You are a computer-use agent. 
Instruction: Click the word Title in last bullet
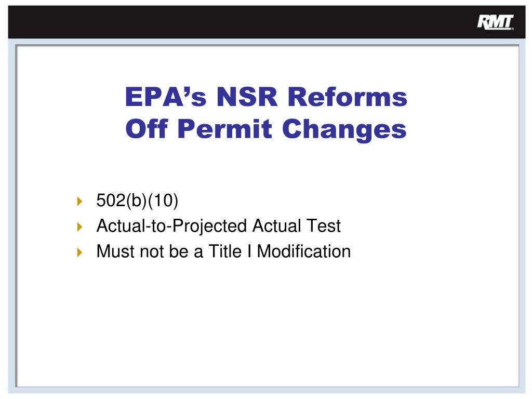pos(225,251)
